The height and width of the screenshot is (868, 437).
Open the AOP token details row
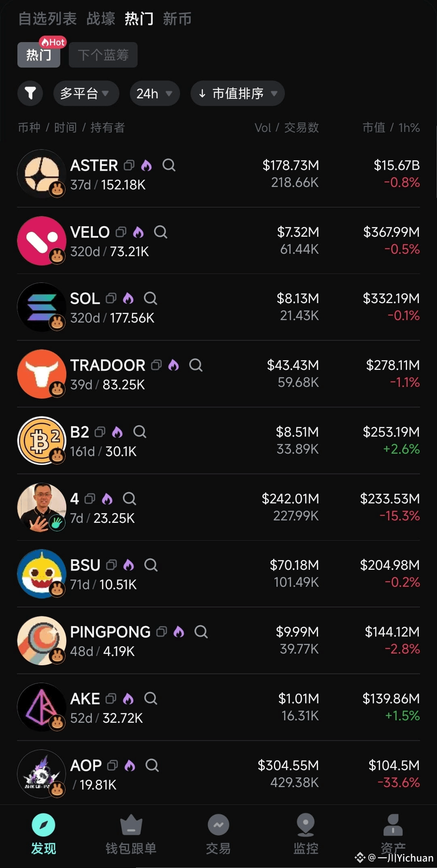(x=218, y=774)
